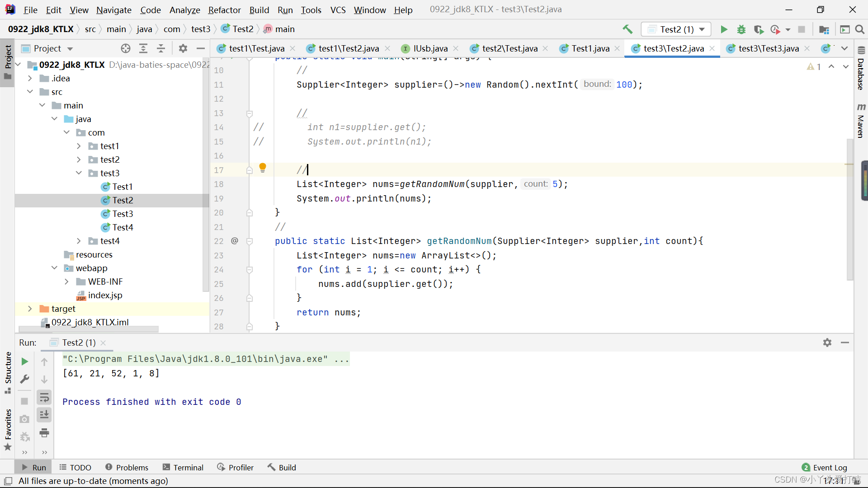Collapse the src folder
868x488 pixels.
click(30, 92)
